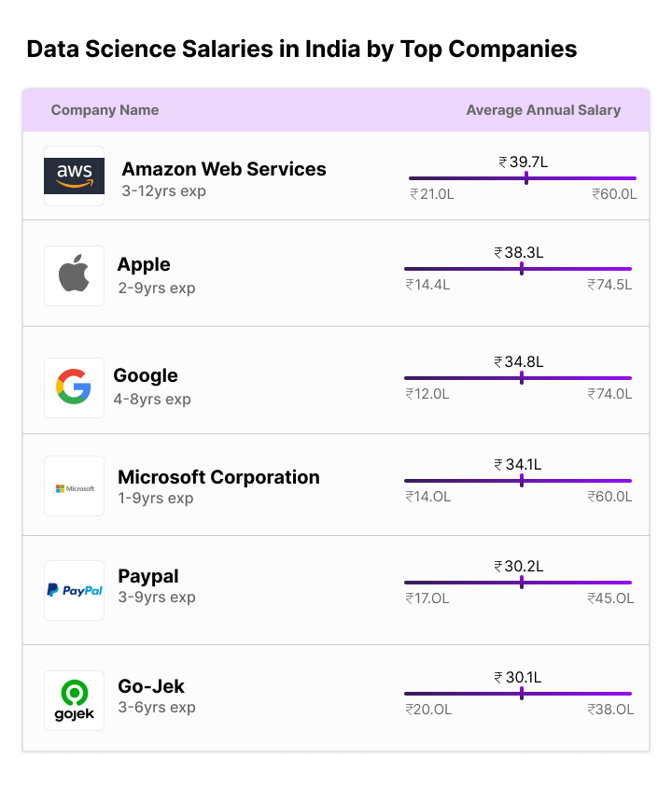The height and width of the screenshot is (802, 672).
Task: Click the ₹30.1L marker on Go-Jek salary slider
Action: click(522, 693)
